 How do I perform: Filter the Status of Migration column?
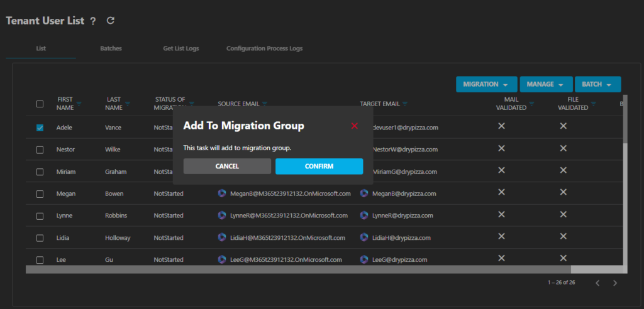pos(192,104)
